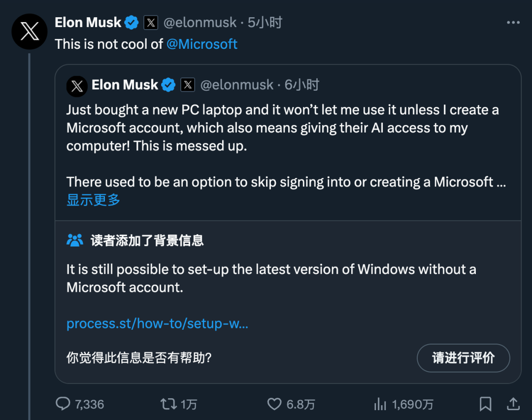This screenshot has width=532, height=420.
Task: Click the X affiliation badge beside name
Action: [x=151, y=23]
